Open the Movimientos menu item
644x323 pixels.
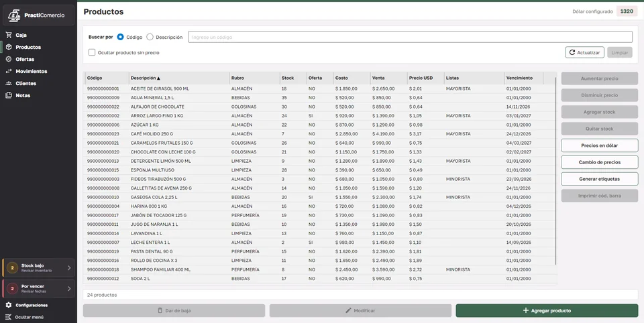coord(39,72)
